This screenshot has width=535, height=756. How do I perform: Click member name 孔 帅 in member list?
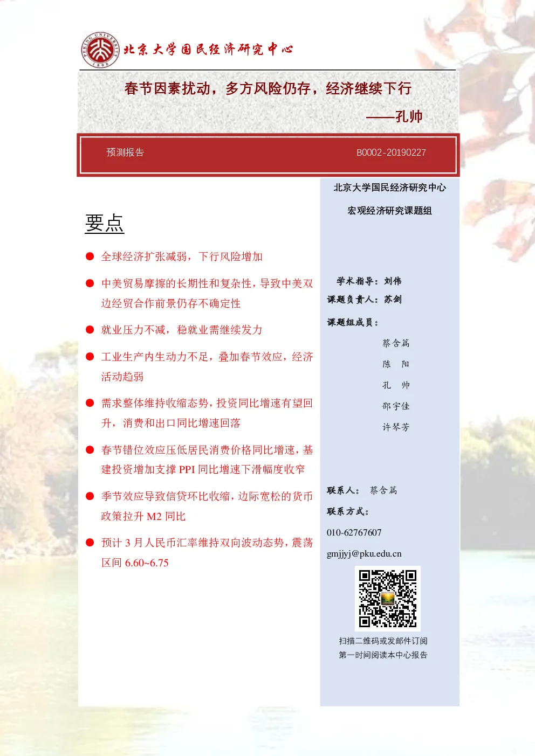pyautogui.click(x=396, y=385)
